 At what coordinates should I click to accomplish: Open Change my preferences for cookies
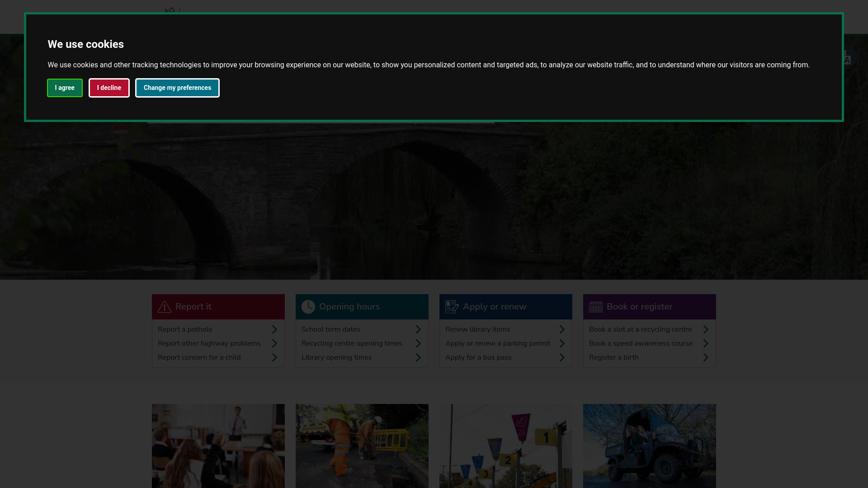(x=177, y=88)
